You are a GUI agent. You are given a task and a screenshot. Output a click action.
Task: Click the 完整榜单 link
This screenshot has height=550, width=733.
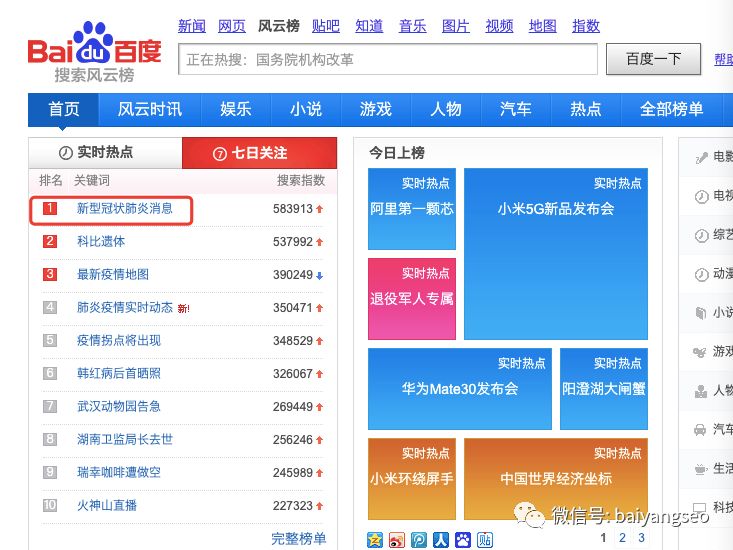coord(299,539)
